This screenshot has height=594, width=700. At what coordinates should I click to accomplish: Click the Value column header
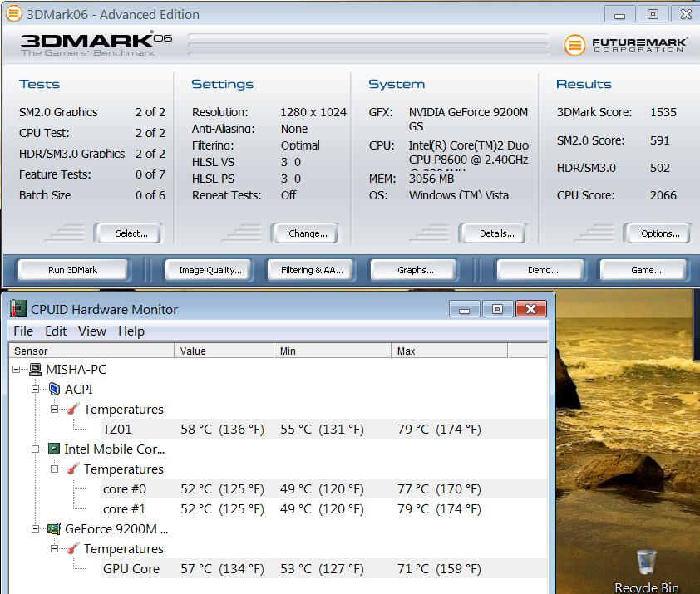[224, 351]
